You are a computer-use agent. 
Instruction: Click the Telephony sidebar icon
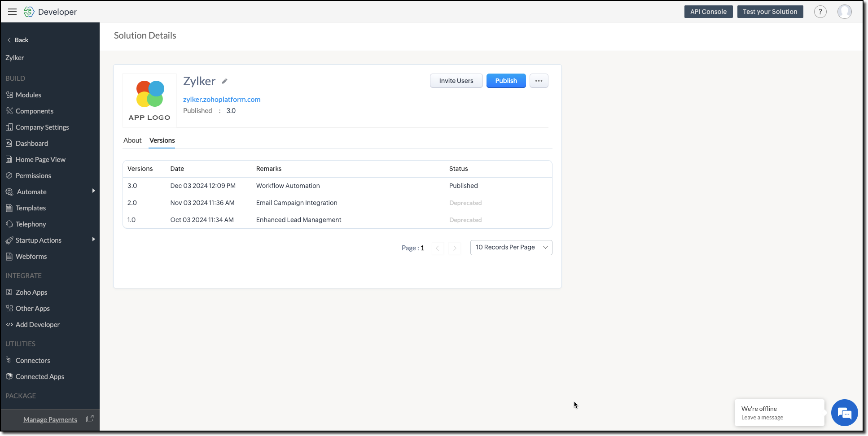(x=9, y=224)
